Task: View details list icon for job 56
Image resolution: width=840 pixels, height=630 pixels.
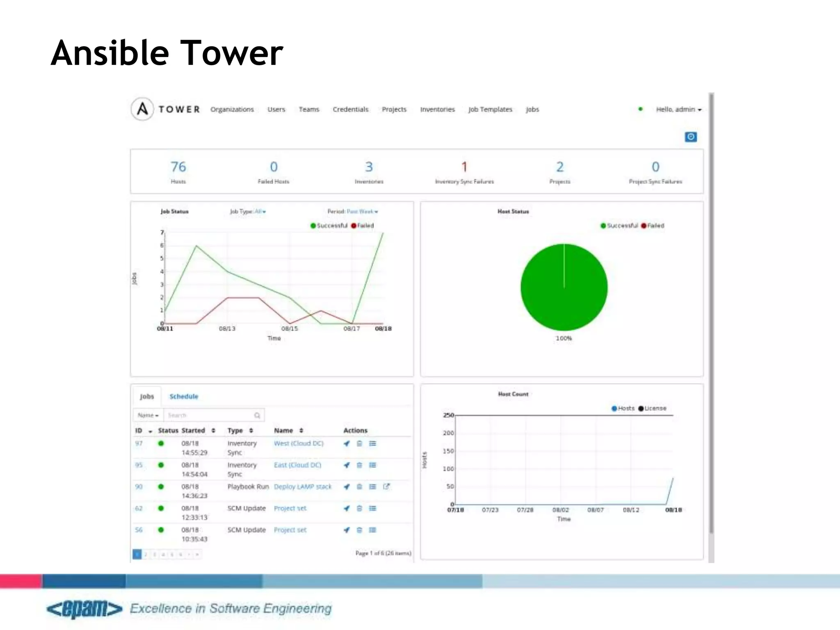Action: 372,530
